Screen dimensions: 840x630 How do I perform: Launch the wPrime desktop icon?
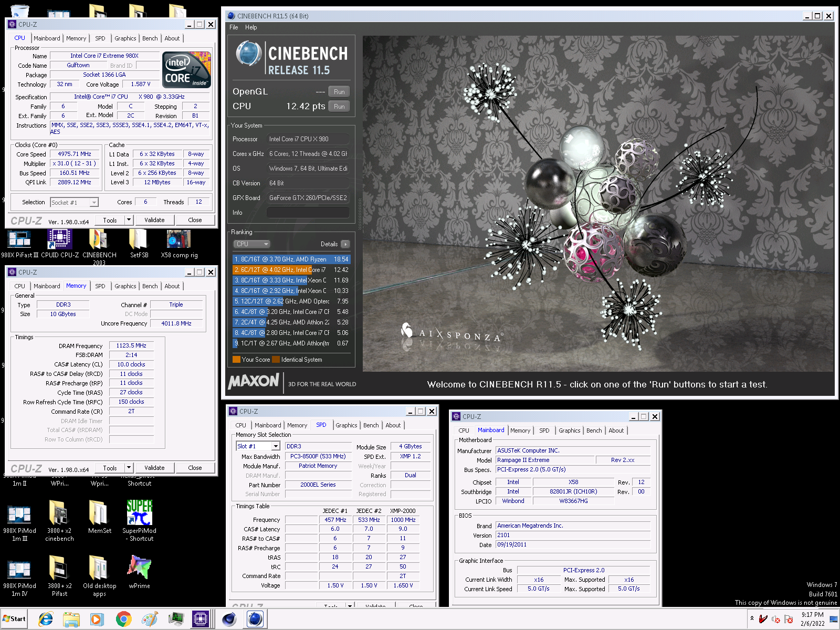pos(139,572)
